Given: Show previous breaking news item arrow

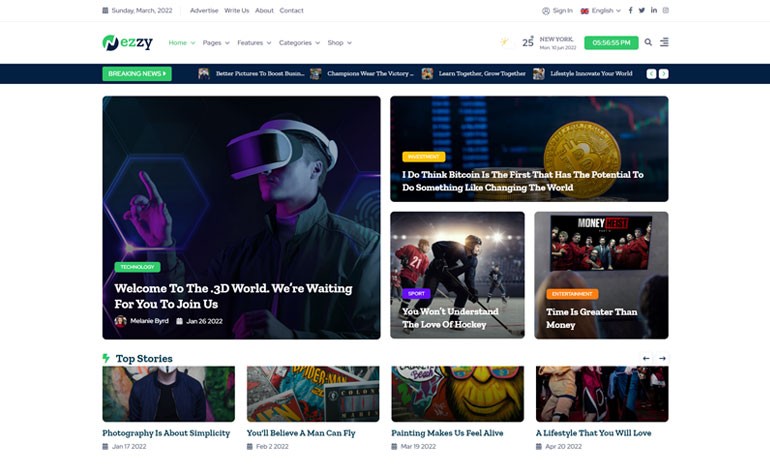Looking at the screenshot, I should pos(651,74).
